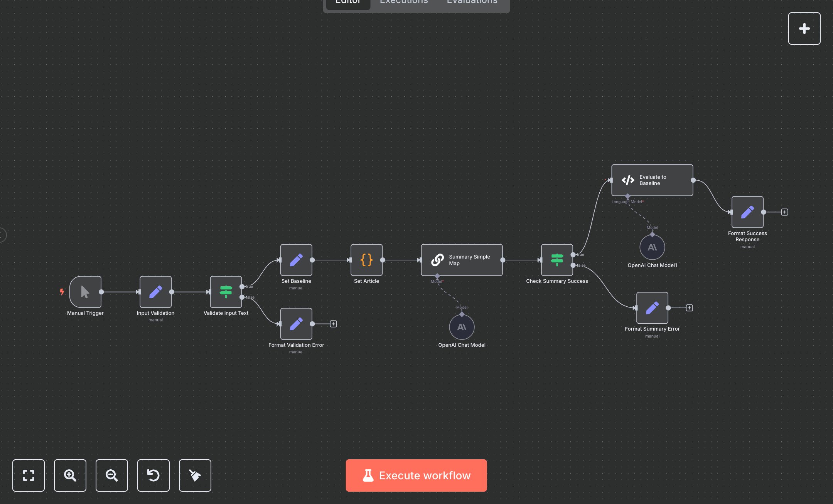The image size is (833, 504).
Task: Add a node after Format Success Response via plus
Action: pyautogui.click(x=784, y=212)
